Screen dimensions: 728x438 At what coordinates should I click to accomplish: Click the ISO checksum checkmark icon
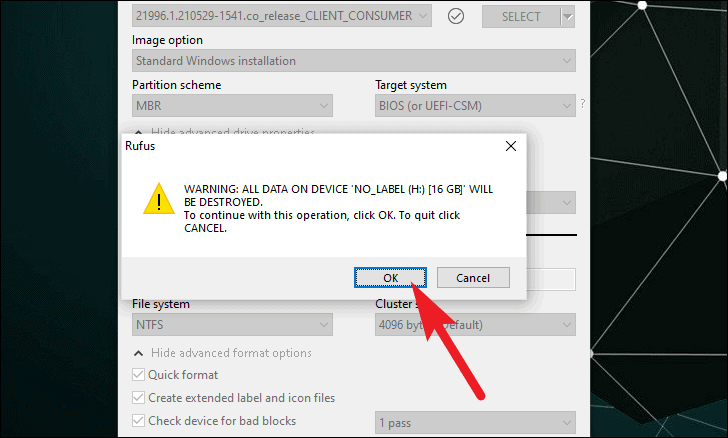pos(456,17)
